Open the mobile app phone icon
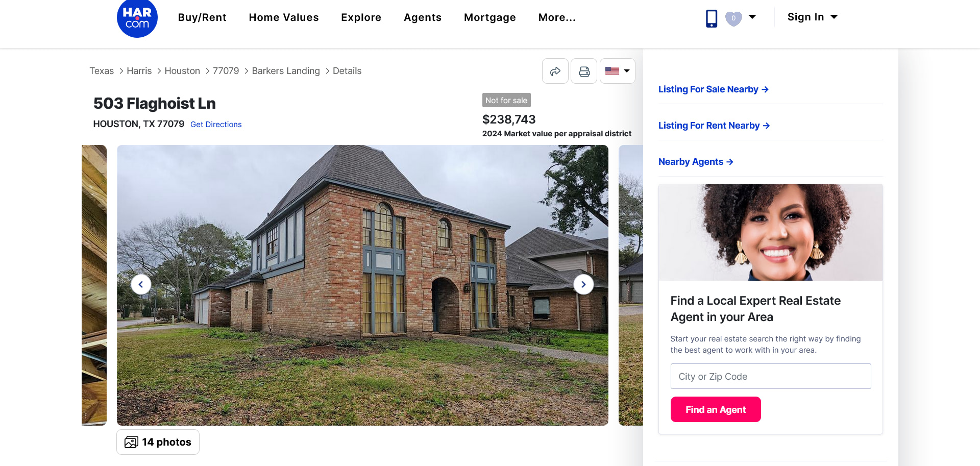Viewport: 980px width, 466px height. coord(711,18)
